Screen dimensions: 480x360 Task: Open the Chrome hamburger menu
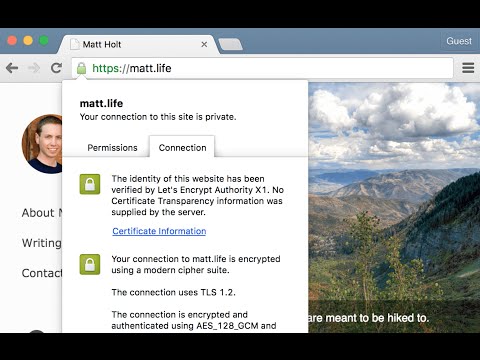[468, 68]
